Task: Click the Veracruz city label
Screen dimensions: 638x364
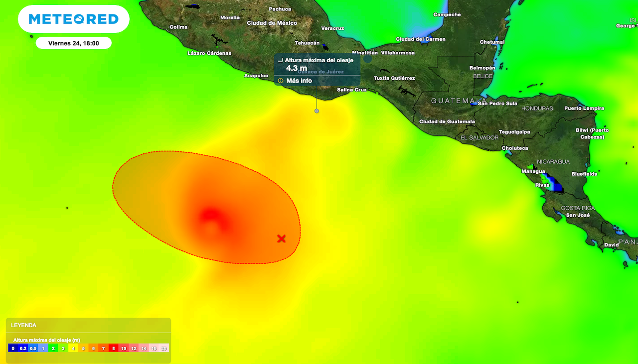Action: point(333,28)
